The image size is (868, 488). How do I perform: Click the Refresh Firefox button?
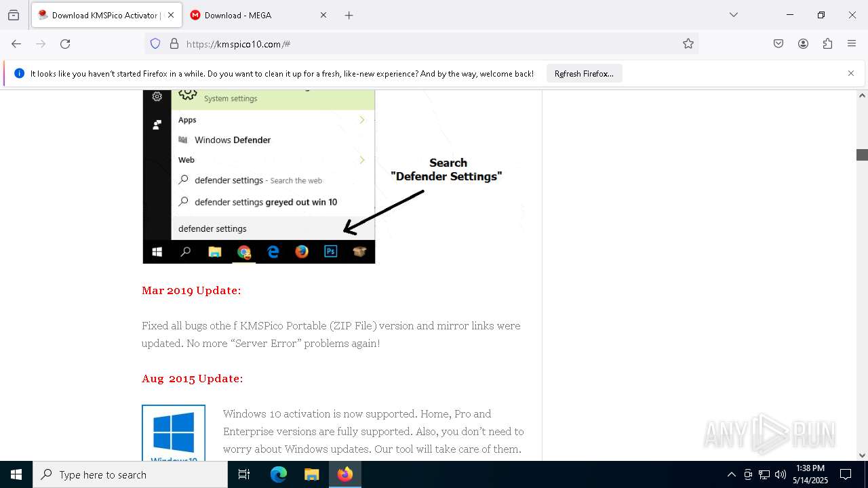pyautogui.click(x=584, y=73)
